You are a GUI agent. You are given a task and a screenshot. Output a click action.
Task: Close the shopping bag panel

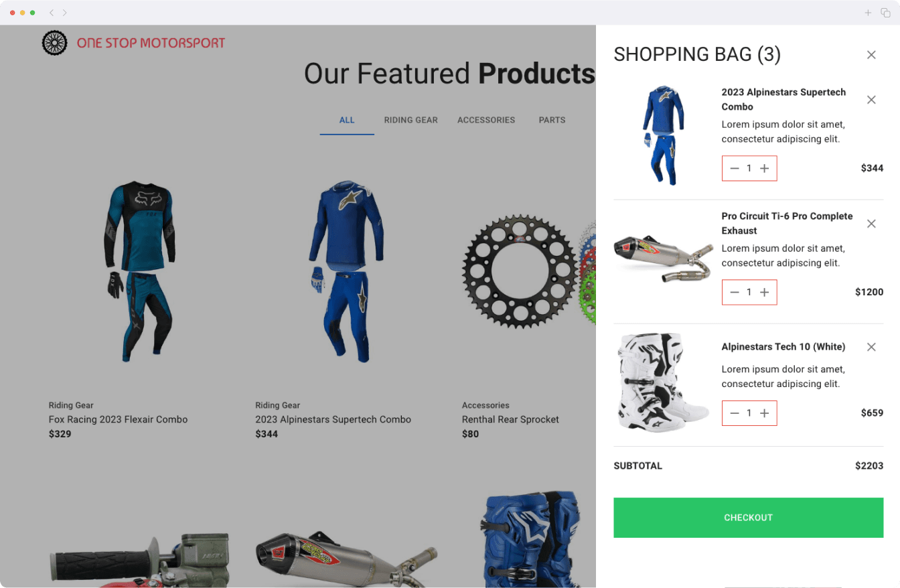[871, 55]
